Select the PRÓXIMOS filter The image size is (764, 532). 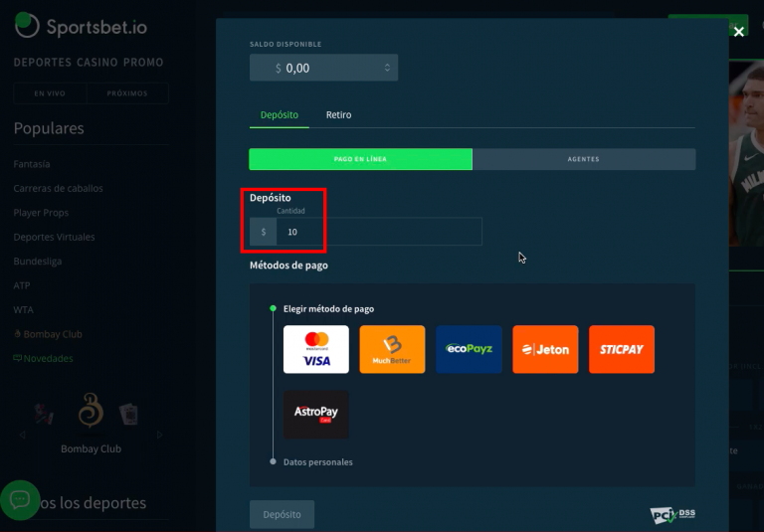point(127,93)
